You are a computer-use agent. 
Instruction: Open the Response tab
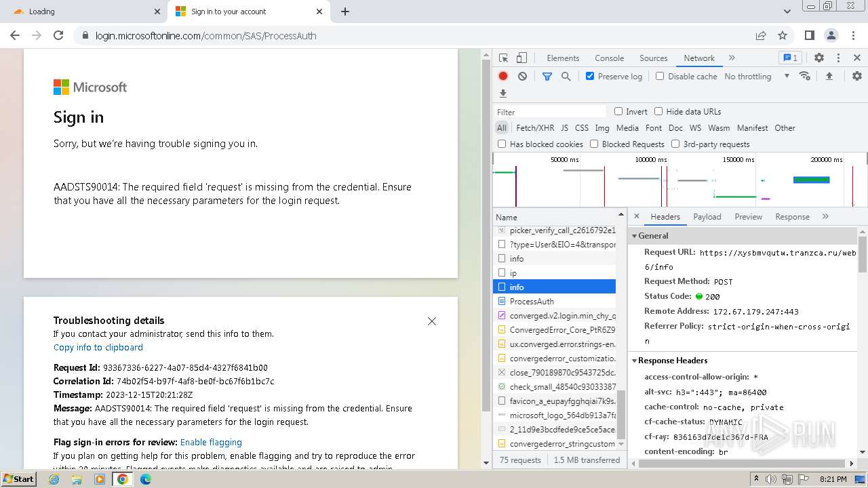point(792,217)
